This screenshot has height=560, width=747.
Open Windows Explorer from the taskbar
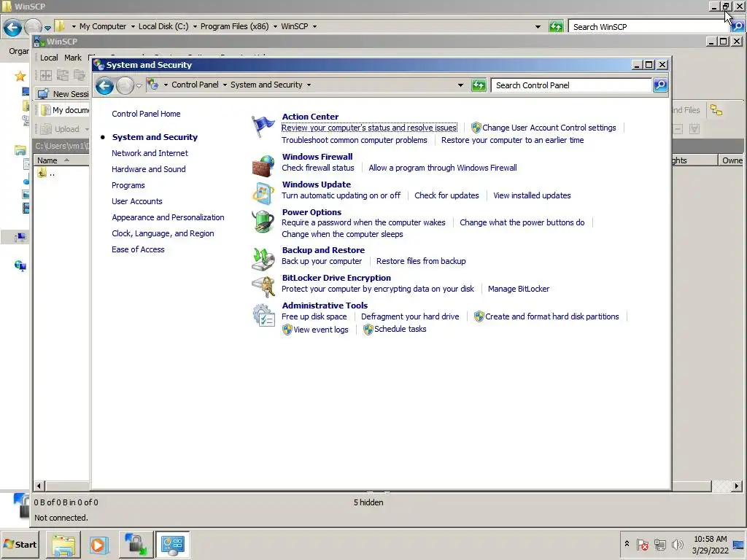[63, 545]
